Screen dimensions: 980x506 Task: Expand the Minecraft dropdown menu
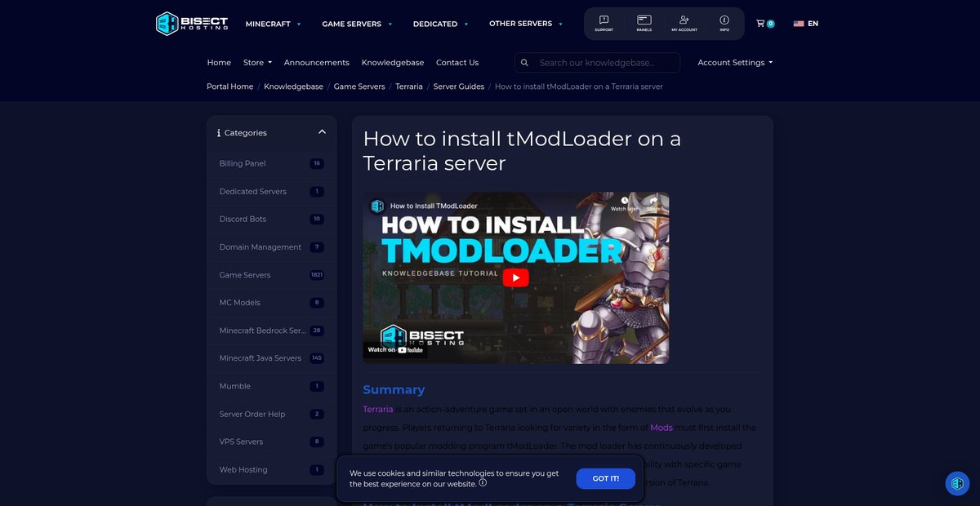point(273,24)
